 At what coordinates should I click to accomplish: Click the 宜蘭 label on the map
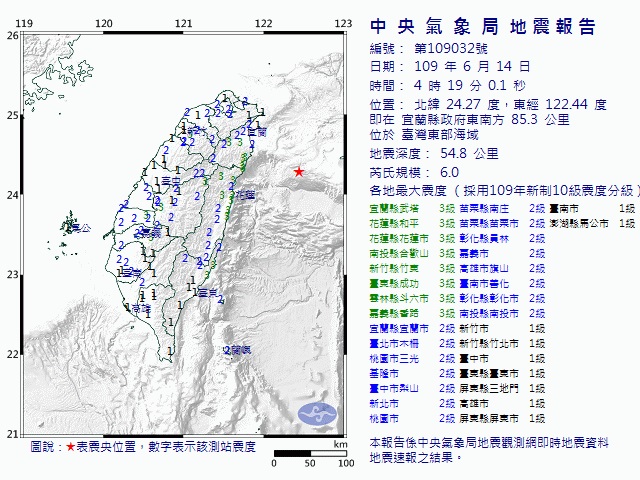pos(257,132)
